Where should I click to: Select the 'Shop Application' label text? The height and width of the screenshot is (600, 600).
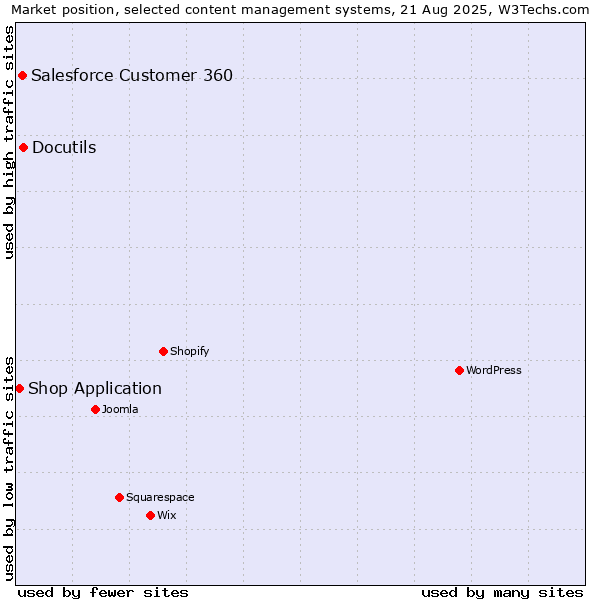(x=95, y=389)
